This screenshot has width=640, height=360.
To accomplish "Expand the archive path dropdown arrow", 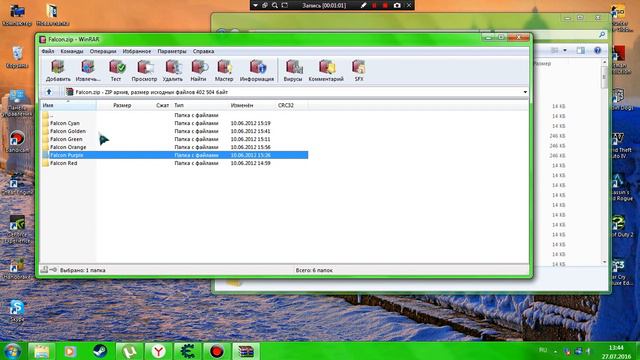I will click(x=525, y=92).
